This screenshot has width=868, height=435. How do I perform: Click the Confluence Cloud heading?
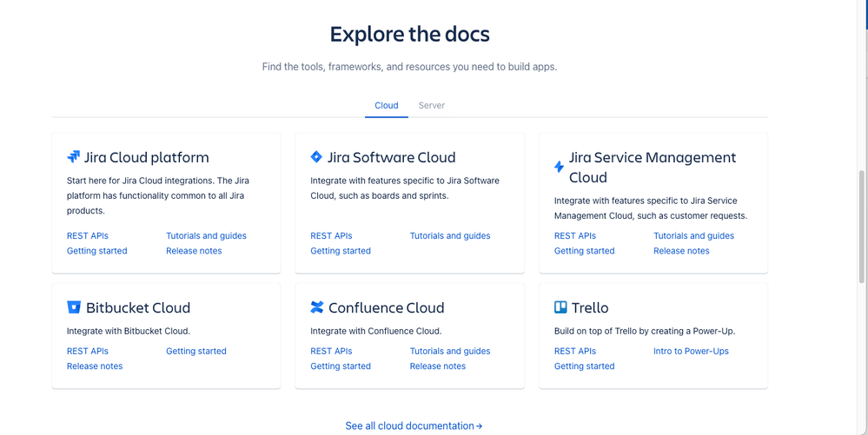coord(387,307)
